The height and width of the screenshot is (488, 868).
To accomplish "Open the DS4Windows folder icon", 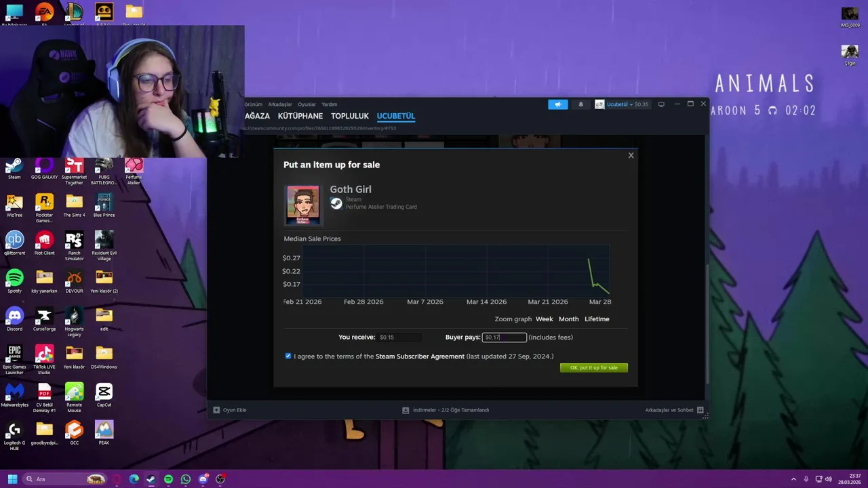I will (x=104, y=358).
